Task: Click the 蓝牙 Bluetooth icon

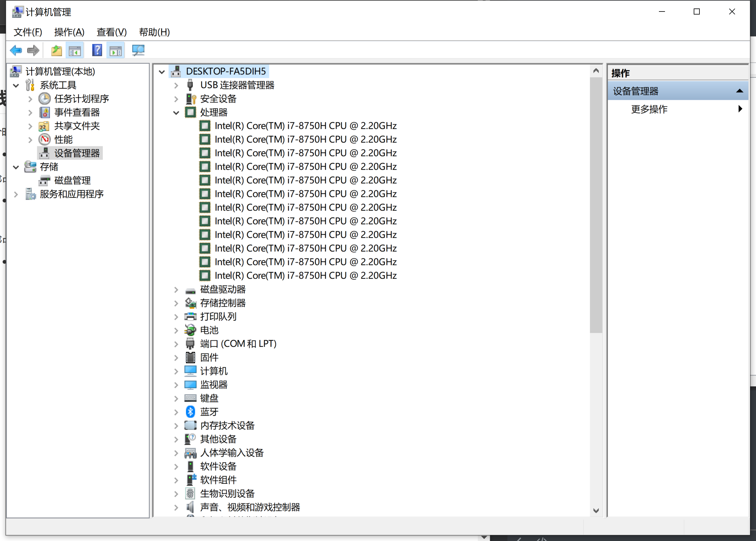Action: (x=191, y=412)
